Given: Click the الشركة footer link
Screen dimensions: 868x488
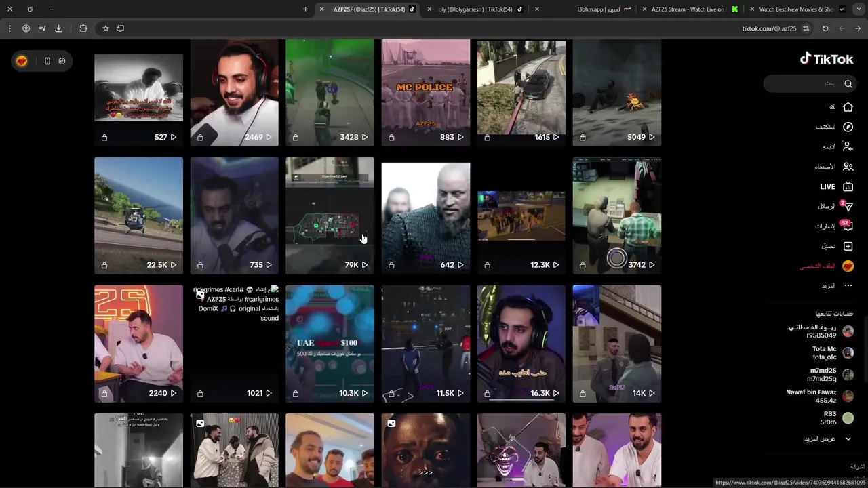Looking at the screenshot, I should pos(857,466).
